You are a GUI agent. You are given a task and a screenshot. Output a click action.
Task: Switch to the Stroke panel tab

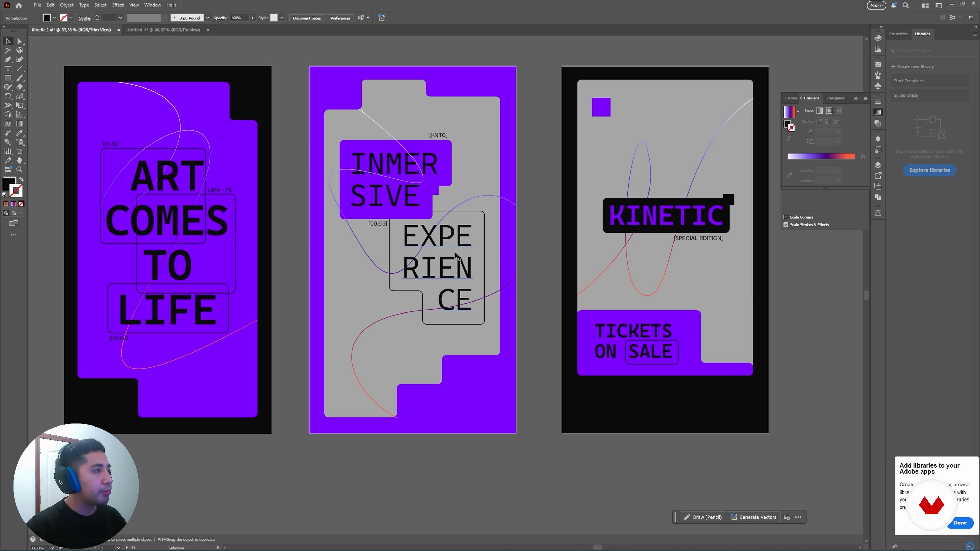coord(791,98)
